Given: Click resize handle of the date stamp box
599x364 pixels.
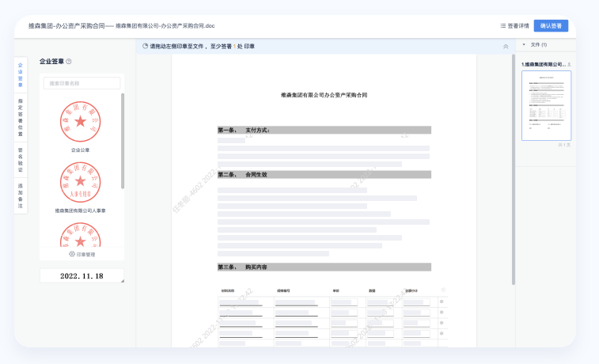Looking at the screenshot, I should (x=121, y=281).
